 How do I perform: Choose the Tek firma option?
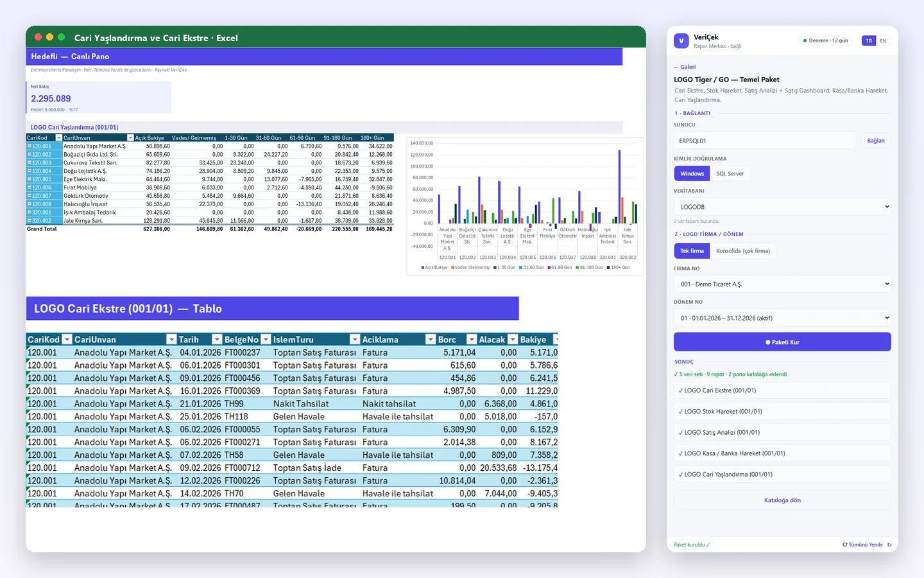coord(692,251)
